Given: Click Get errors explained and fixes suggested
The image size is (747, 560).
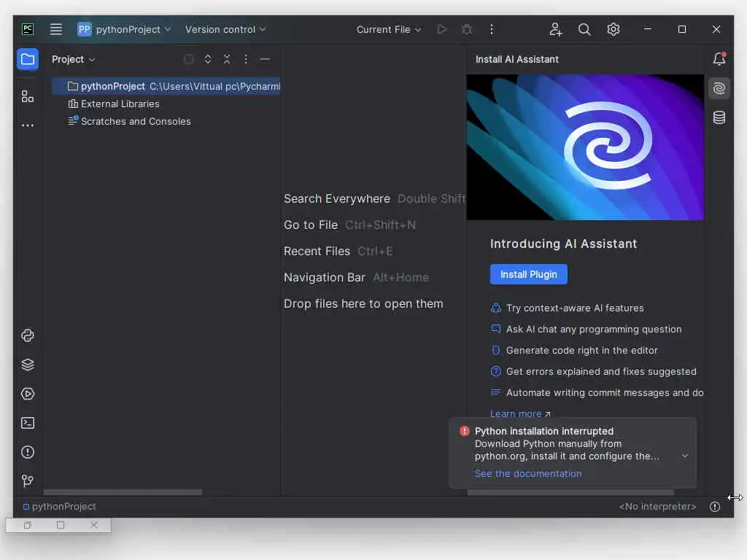Looking at the screenshot, I should (x=601, y=371).
